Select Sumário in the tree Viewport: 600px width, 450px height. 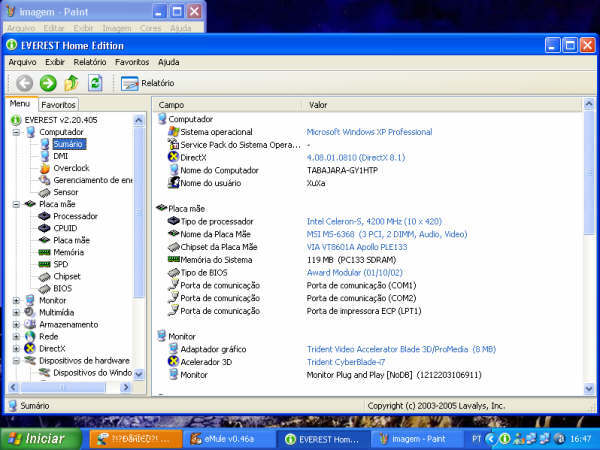pyautogui.click(x=69, y=144)
